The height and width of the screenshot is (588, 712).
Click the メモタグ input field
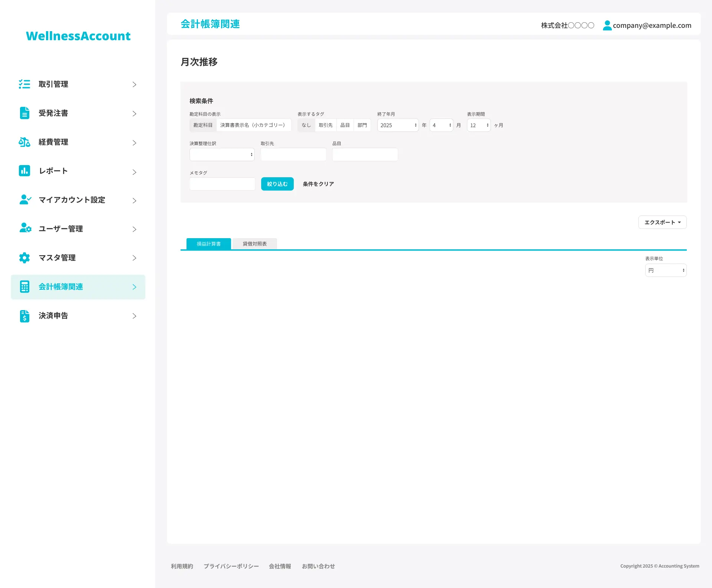[x=222, y=184]
